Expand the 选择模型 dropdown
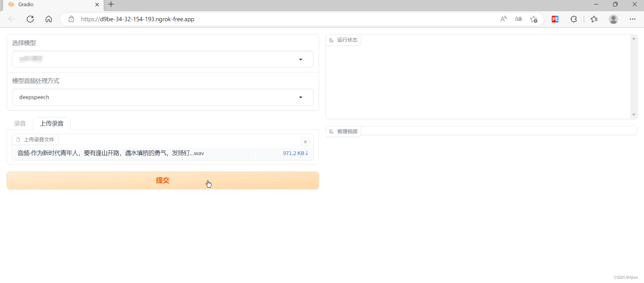 point(162,59)
